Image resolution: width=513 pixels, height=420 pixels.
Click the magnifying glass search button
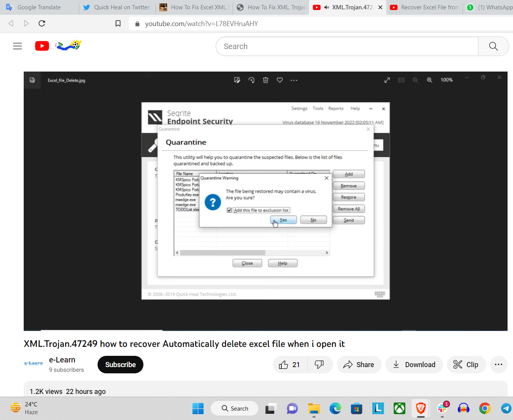point(493,46)
